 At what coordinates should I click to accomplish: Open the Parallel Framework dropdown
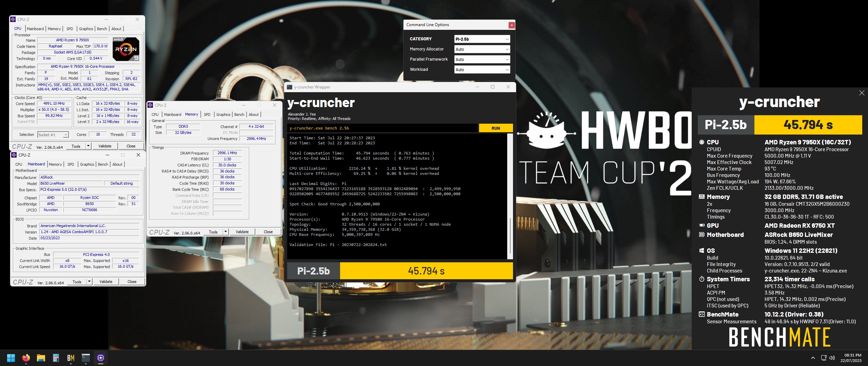tap(482, 59)
